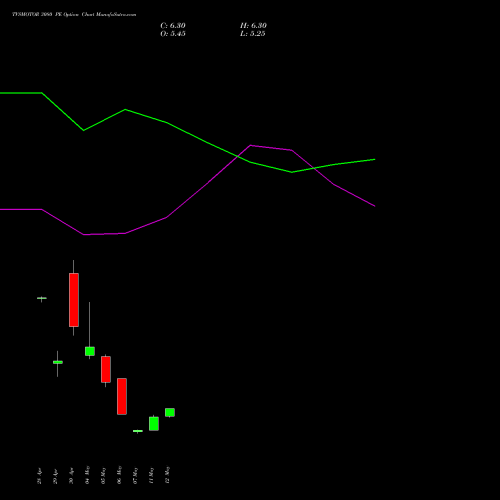This screenshot has width=500, height=500.
Task: Select the green long-wick candle for 04 May
Action: click(x=90, y=351)
